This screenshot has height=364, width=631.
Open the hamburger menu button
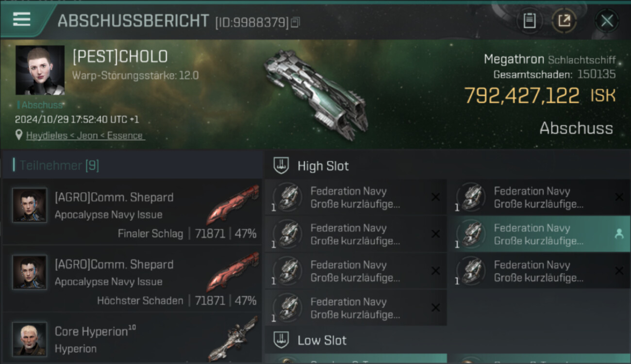point(22,19)
